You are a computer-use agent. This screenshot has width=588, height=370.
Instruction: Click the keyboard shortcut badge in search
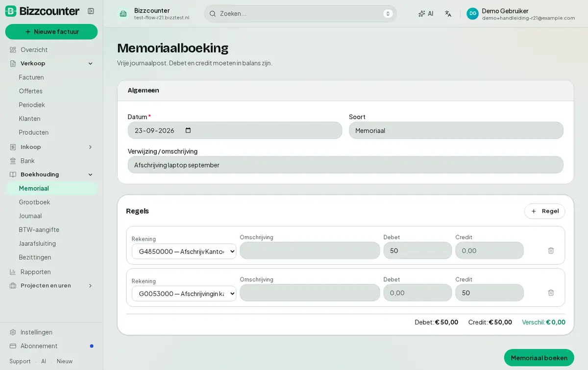pyautogui.click(x=388, y=14)
